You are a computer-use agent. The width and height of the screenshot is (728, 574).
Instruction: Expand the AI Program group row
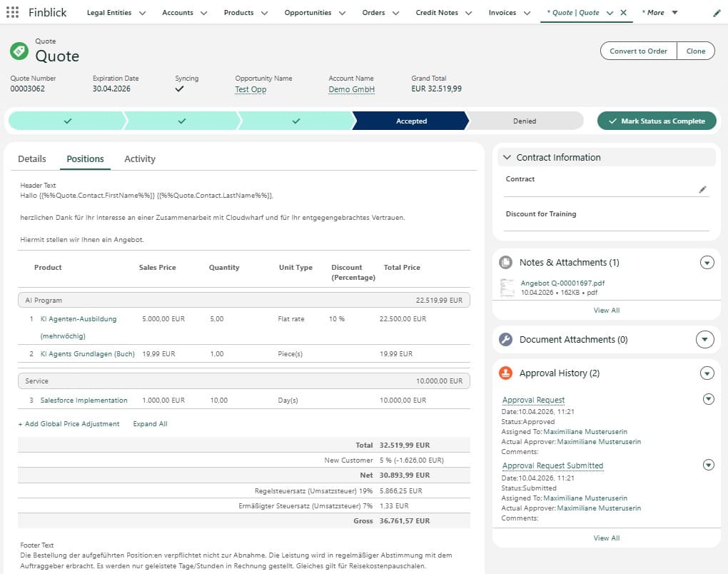coord(244,300)
